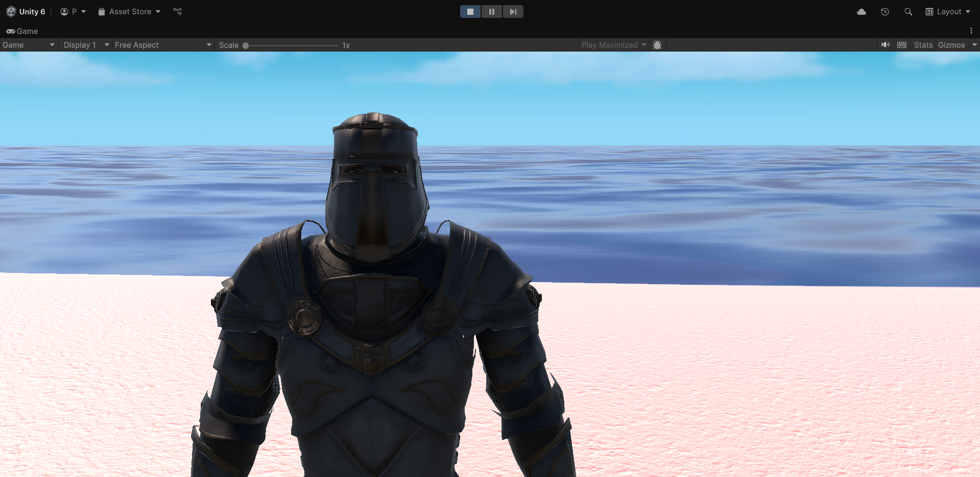The image size is (980, 477).
Task: Toggle the shortcuts keyboard icon
Action: [902, 45]
